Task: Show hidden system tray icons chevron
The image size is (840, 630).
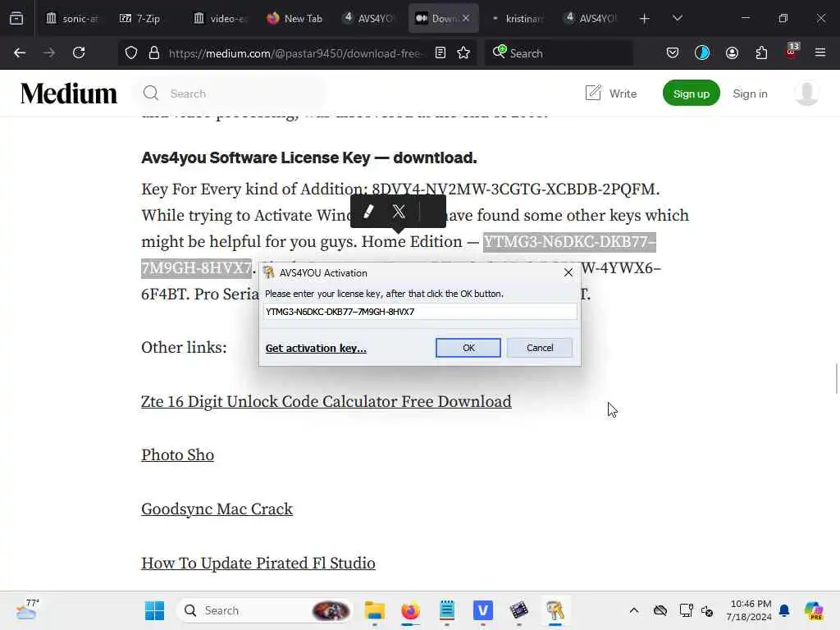Action: (634, 610)
